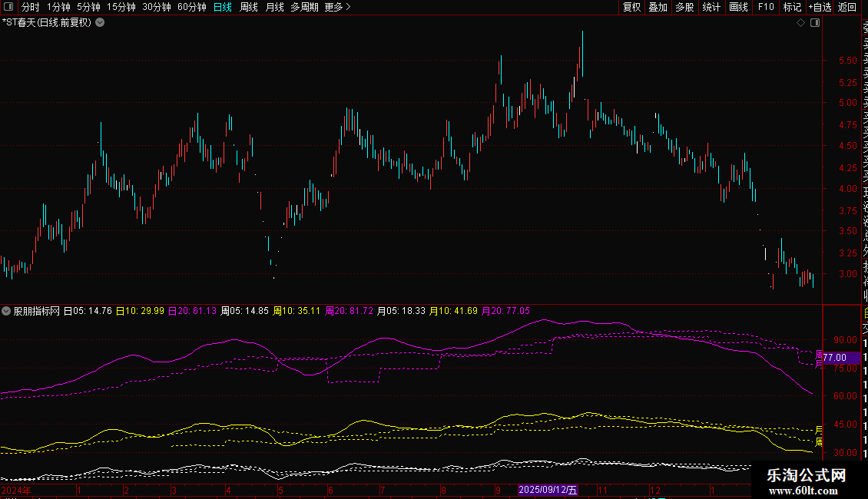Open the 画线 drawing tools
Image resolution: width=868 pixels, height=499 pixels.
738,7
